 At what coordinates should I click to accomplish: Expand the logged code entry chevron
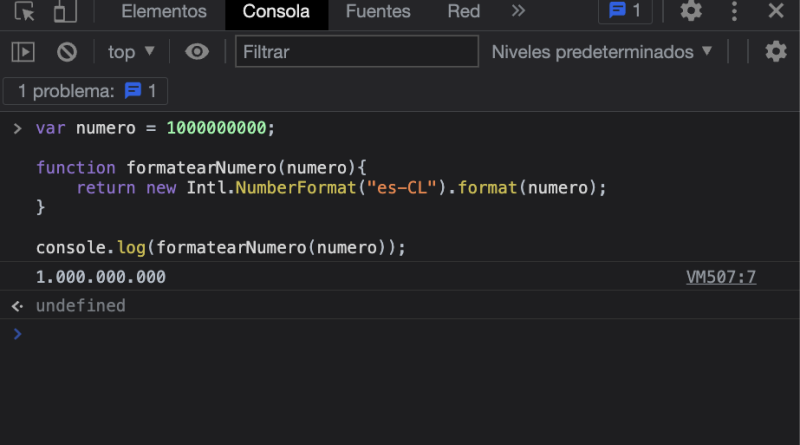pyautogui.click(x=17, y=129)
